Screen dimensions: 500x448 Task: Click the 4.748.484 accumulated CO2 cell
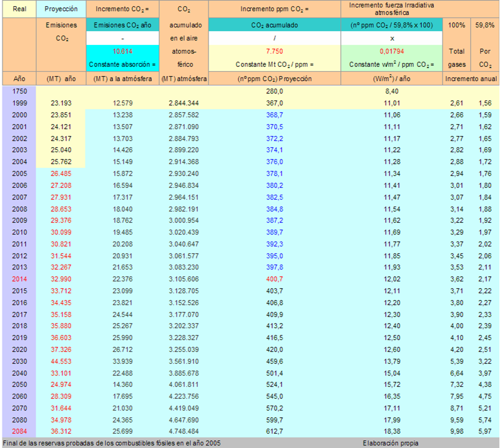[x=184, y=431]
